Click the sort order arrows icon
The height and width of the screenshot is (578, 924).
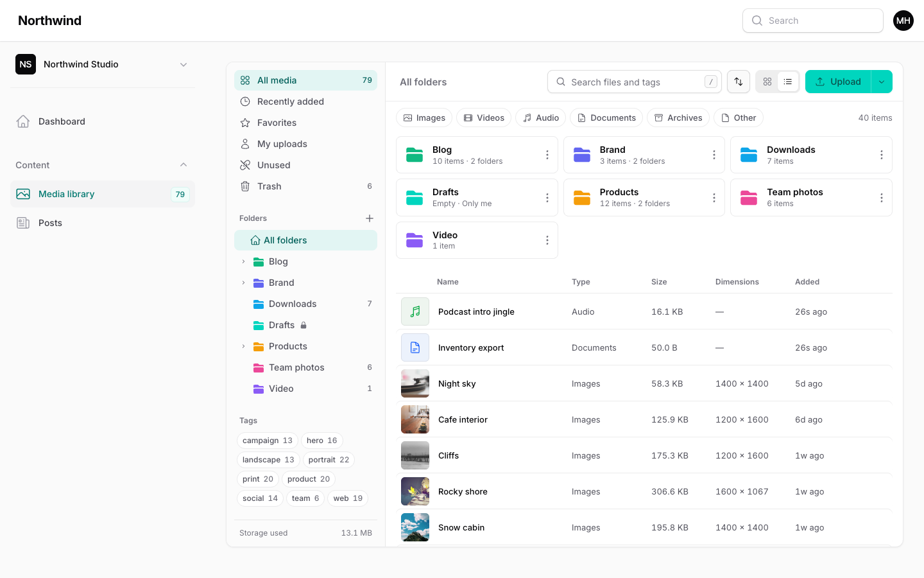pos(739,82)
